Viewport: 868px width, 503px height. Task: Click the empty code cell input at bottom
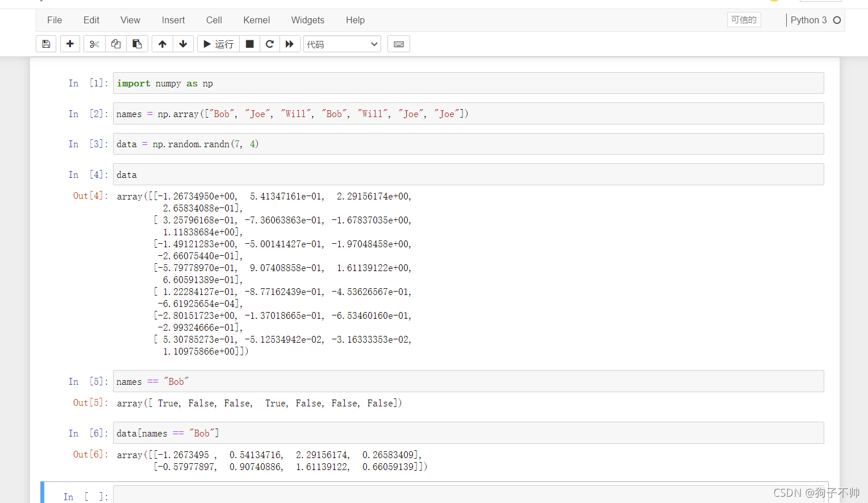(468, 495)
